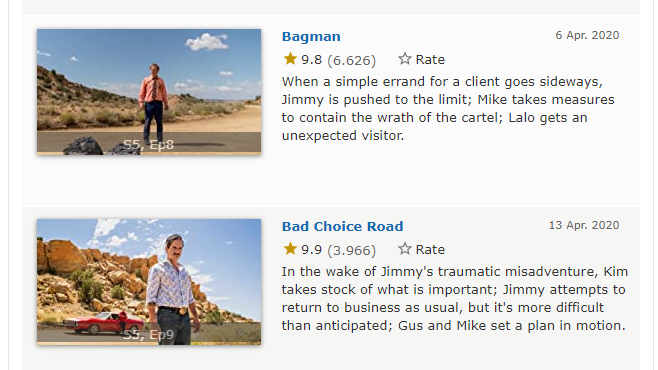The width and height of the screenshot is (658, 370).
Task: Click the 9.8 rating score
Action: coord(311,60)
